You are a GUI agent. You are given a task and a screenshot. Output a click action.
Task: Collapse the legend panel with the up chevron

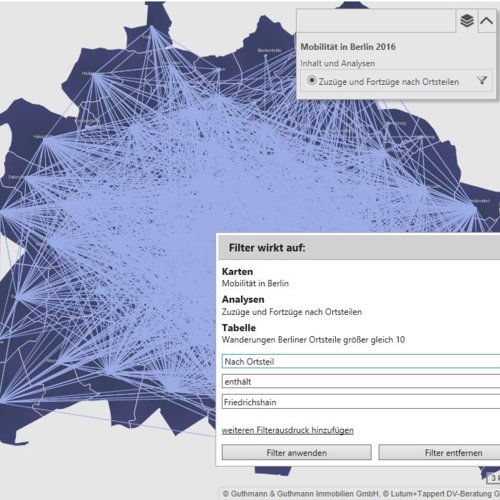[x=487, y=21]
